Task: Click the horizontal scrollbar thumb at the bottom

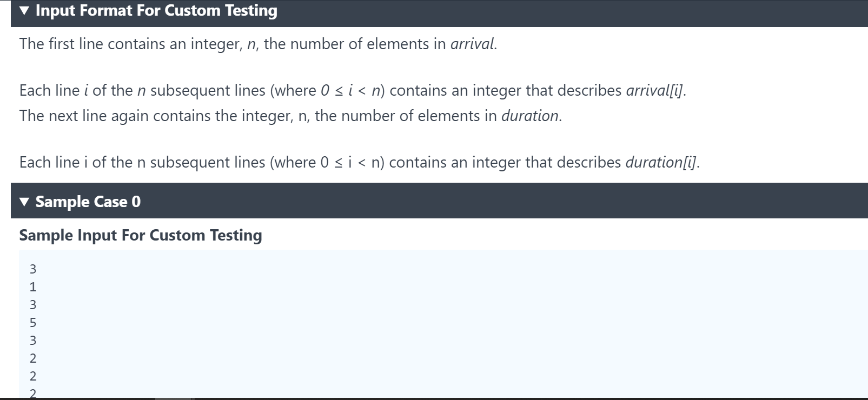Action: pos(173,398)
